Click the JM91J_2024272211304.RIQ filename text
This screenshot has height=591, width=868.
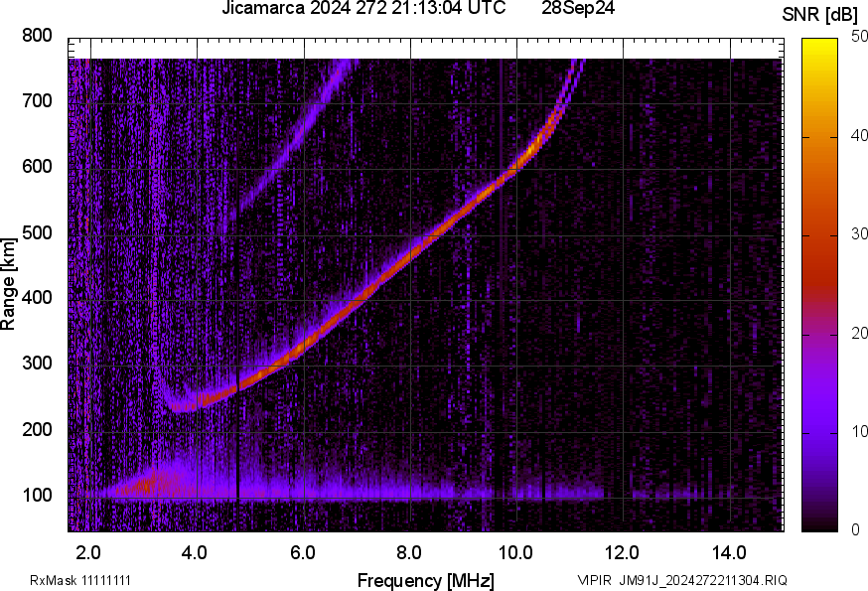coord(703,580)
